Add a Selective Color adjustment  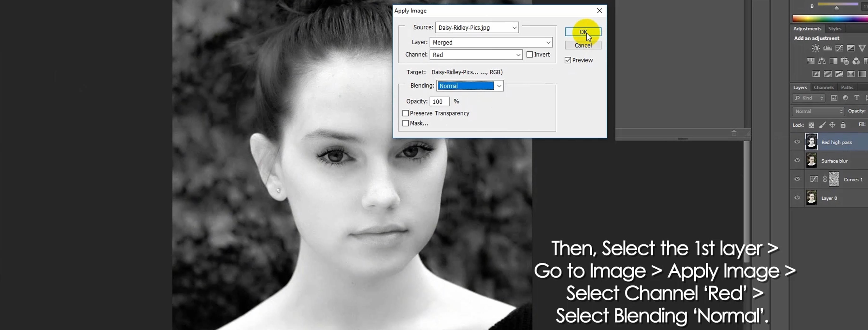[851, 74]
